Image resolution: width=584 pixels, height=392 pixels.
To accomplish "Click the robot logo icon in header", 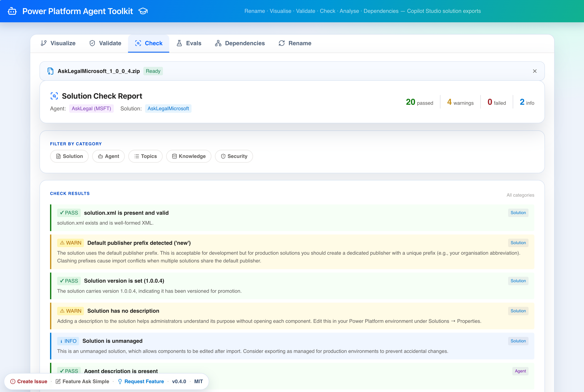I will pyautogui.click(x=12, y=11).
